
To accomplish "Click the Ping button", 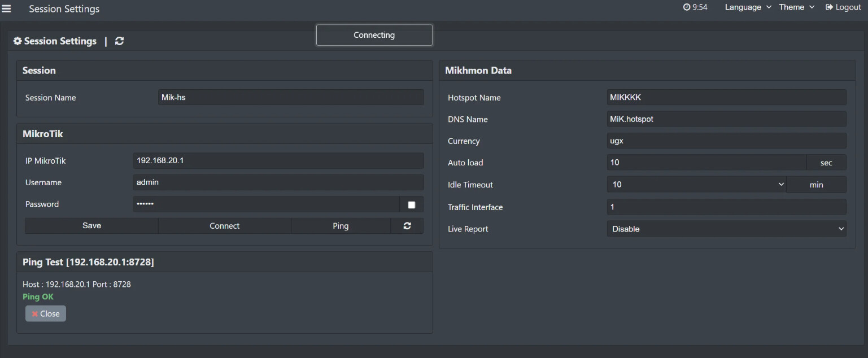I will (341, 226).
